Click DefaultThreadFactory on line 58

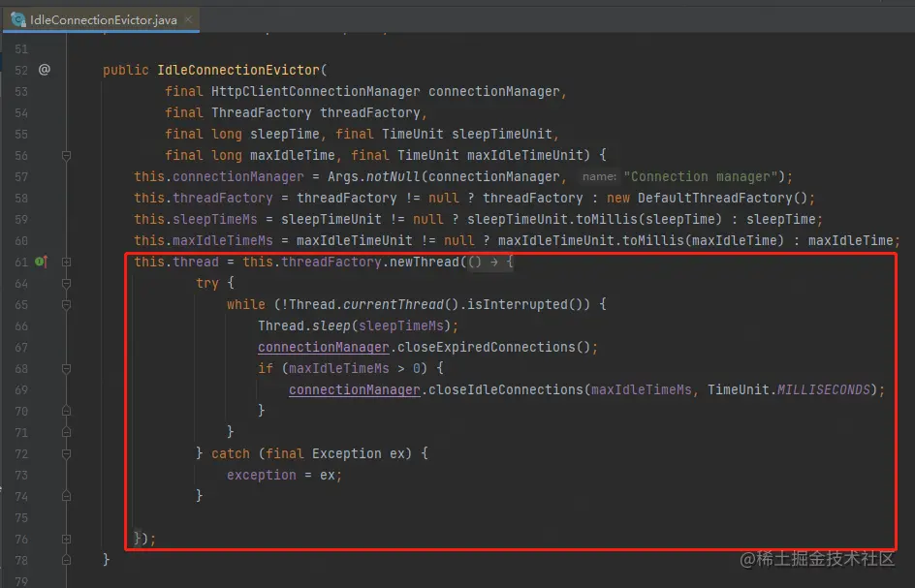(715, 199)
